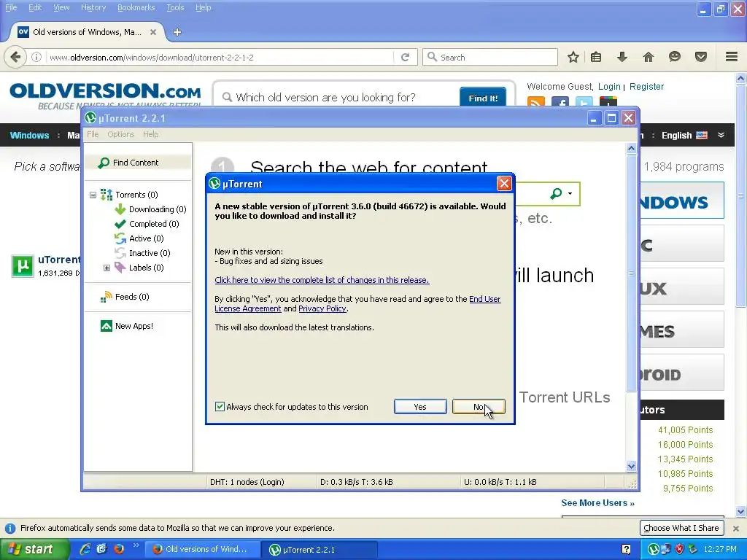Click the Login link on OldVersion
The height and width of the screenshot is (560, 747).
[609, 87]
